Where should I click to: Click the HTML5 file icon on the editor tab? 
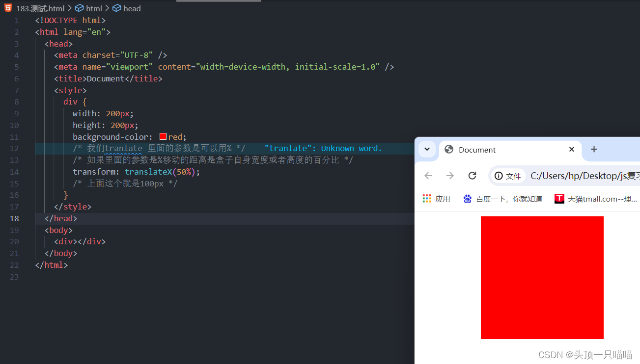click(x=7, y=8)
